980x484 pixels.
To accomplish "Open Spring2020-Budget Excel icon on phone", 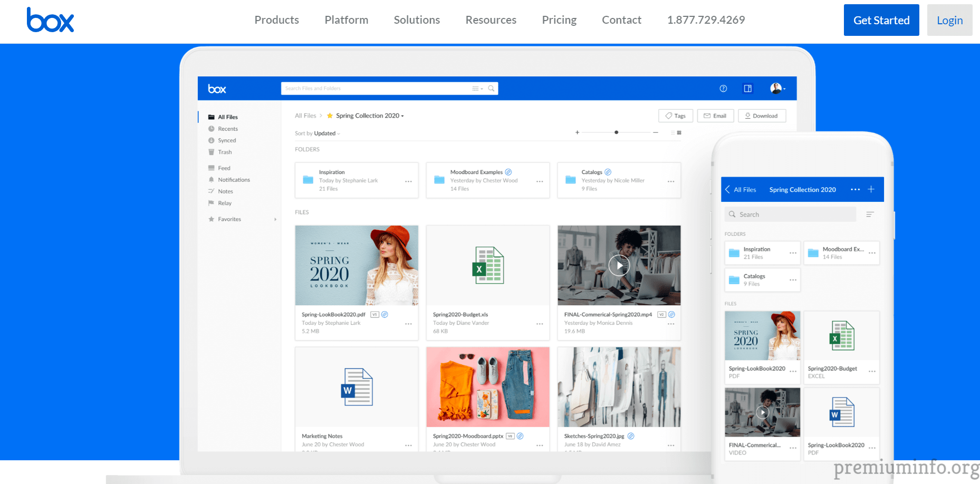I will pyautogui.click(x=841, y=336).
